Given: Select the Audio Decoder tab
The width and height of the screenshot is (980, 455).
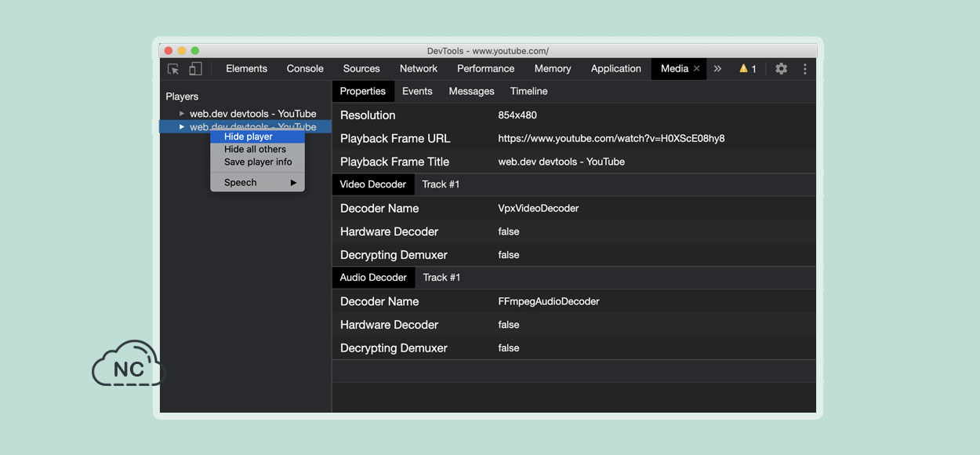Looking at the screenshot, I should click(373, 278).
